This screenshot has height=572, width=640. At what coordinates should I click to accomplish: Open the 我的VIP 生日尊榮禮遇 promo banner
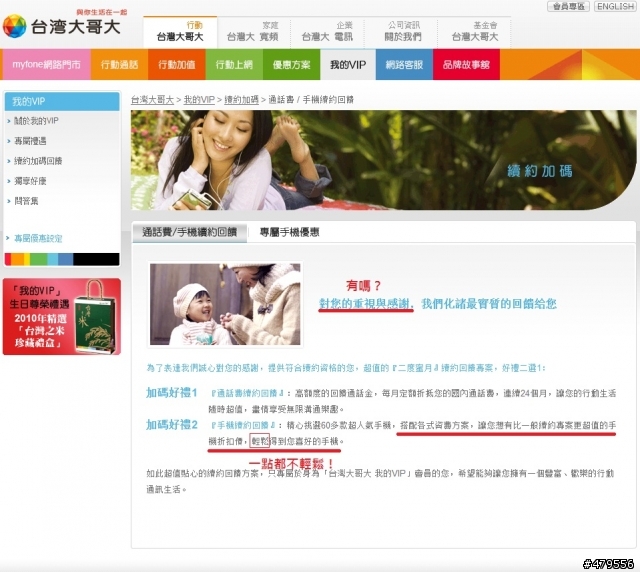click(62, 316)
